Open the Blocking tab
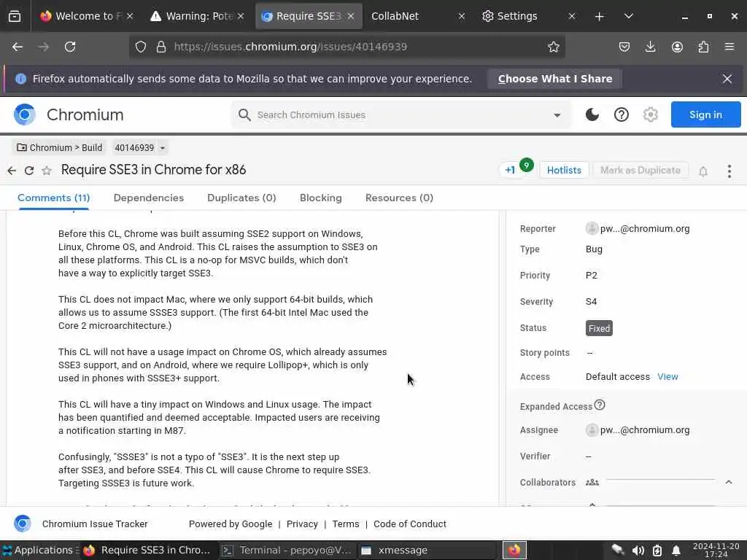 point(321,198)
